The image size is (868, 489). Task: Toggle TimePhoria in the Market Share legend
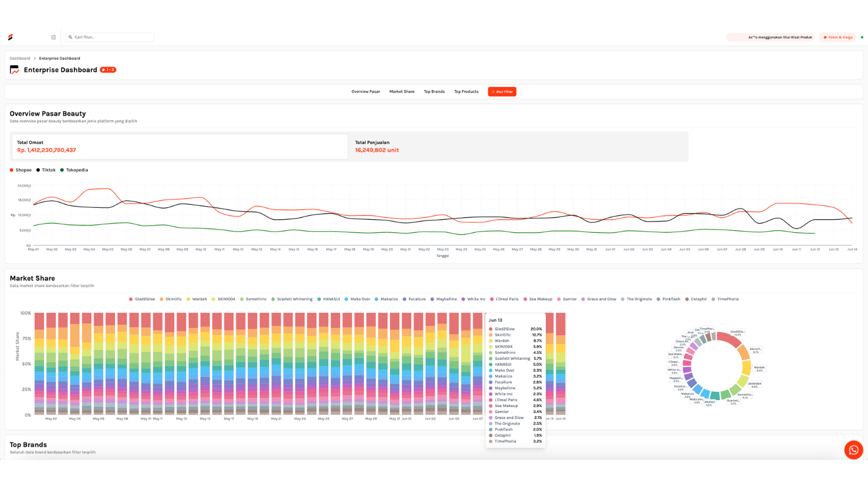[x=725, y=299]
